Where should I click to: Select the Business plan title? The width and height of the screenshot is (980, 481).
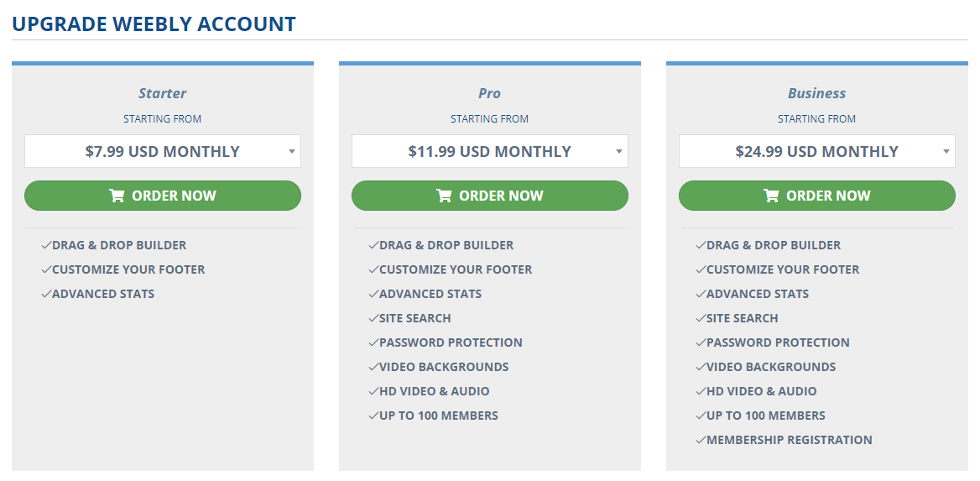click(x=817, y=93)
